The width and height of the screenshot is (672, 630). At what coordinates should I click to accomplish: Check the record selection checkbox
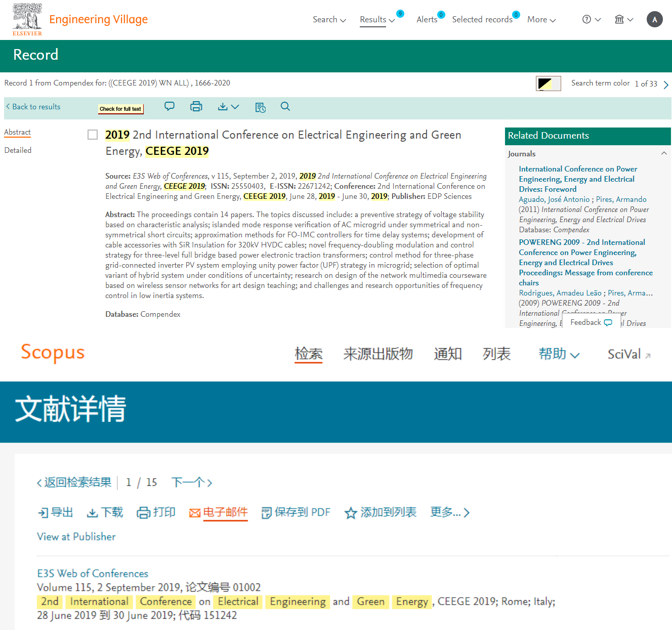point(93,135)
